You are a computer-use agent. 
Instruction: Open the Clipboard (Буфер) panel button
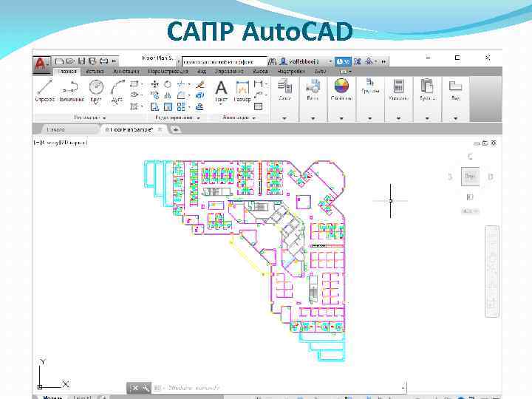[427, 89]
